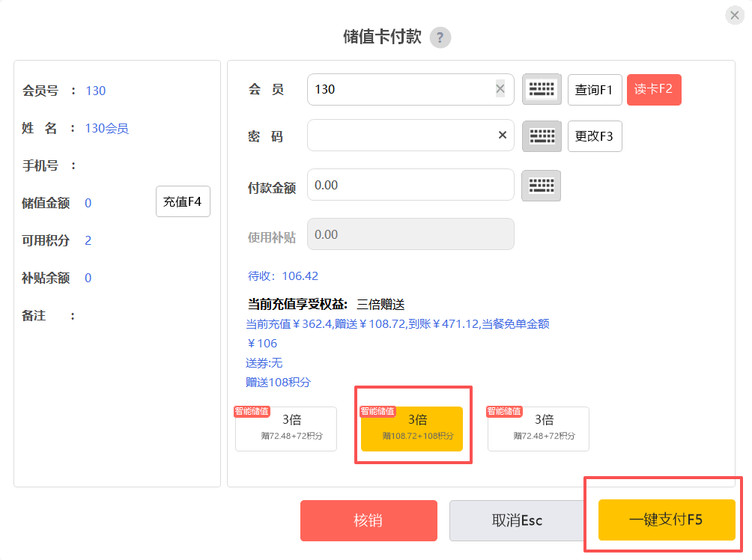Click the help question mark icon beside 储值卡付款
Screen dimensions: 752x560
[x=440, y=37]
